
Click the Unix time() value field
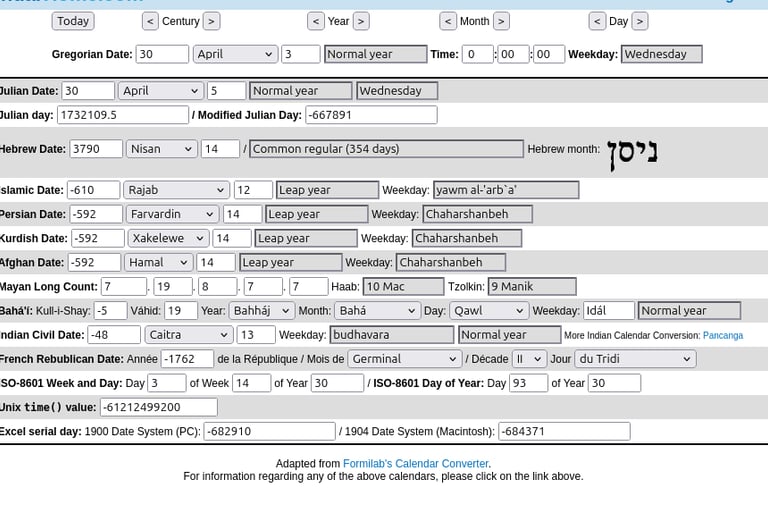tap(159, 407)
